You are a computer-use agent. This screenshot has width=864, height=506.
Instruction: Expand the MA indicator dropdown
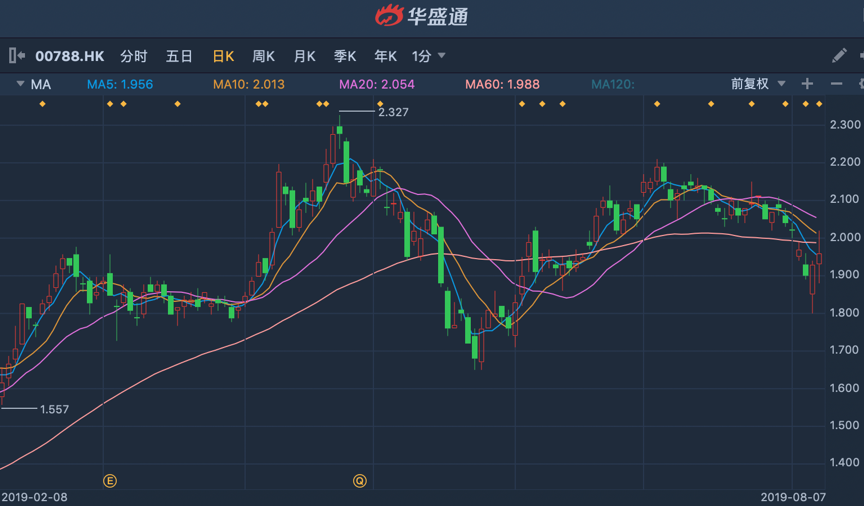tap(20, 84)
